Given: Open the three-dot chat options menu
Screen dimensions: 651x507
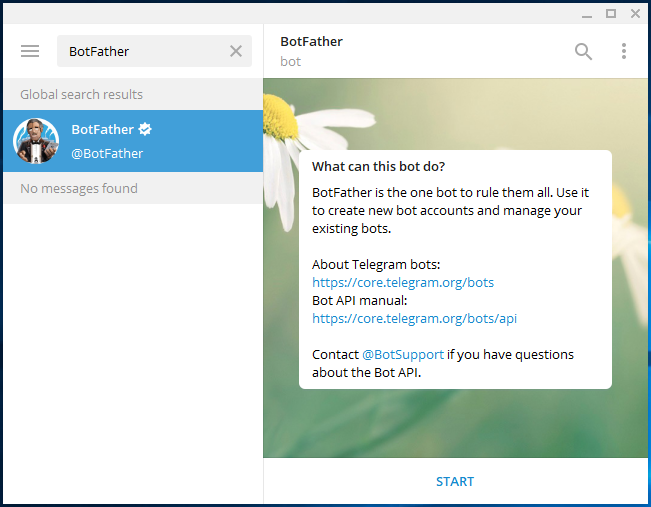Looking at the screenshot, I should click(x=624, y=51).
